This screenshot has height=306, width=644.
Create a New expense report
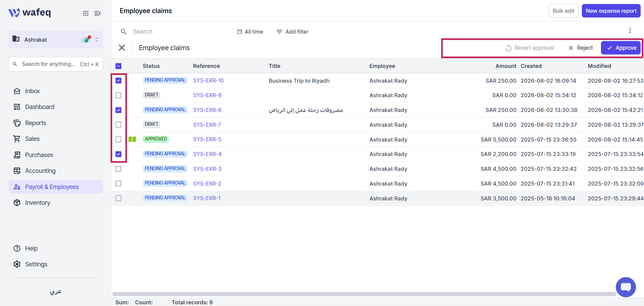coord(611,11)
